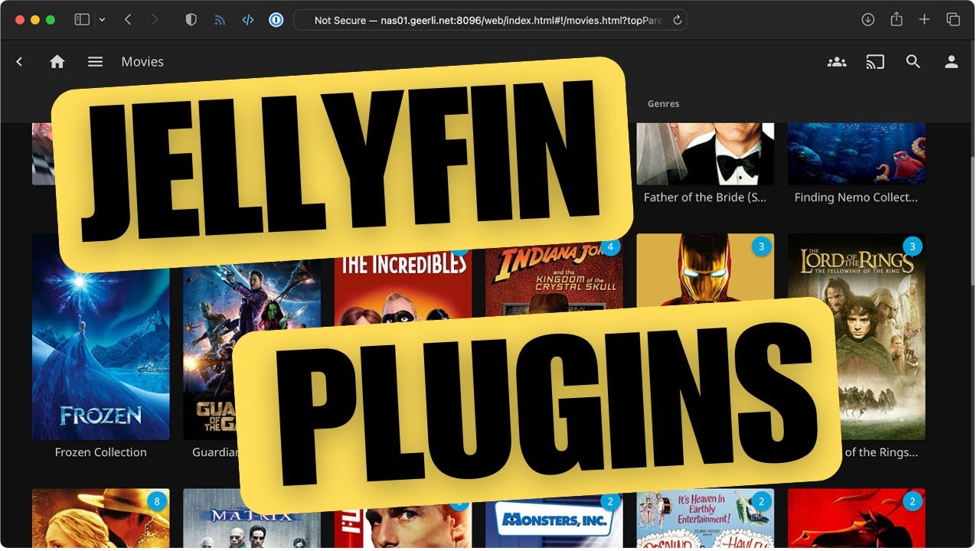The width and height of the screenshot is (980, 551).
Task: Click the RSS feed extension icon
Action: coord(220,20)
